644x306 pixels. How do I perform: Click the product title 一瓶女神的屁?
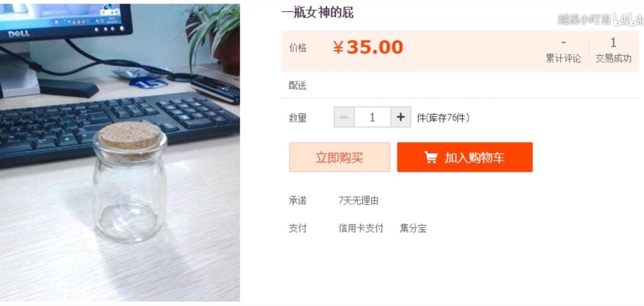coord(317,13)
